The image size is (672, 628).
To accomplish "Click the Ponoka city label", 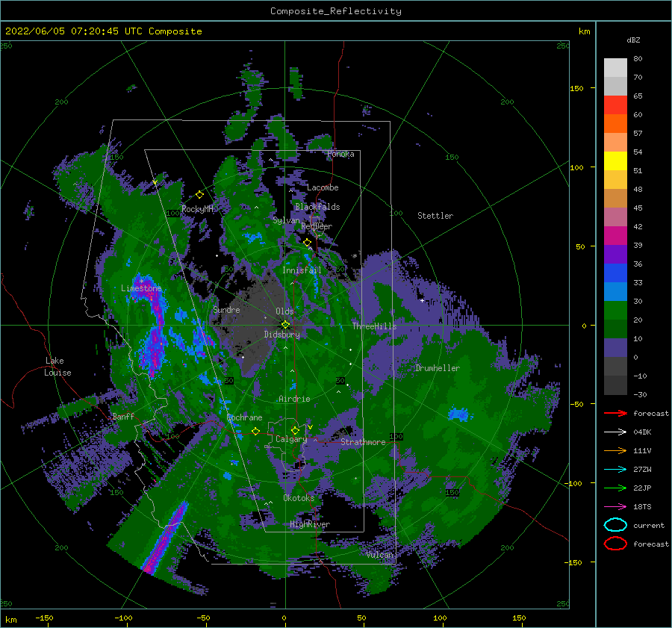I will [340, 154].
